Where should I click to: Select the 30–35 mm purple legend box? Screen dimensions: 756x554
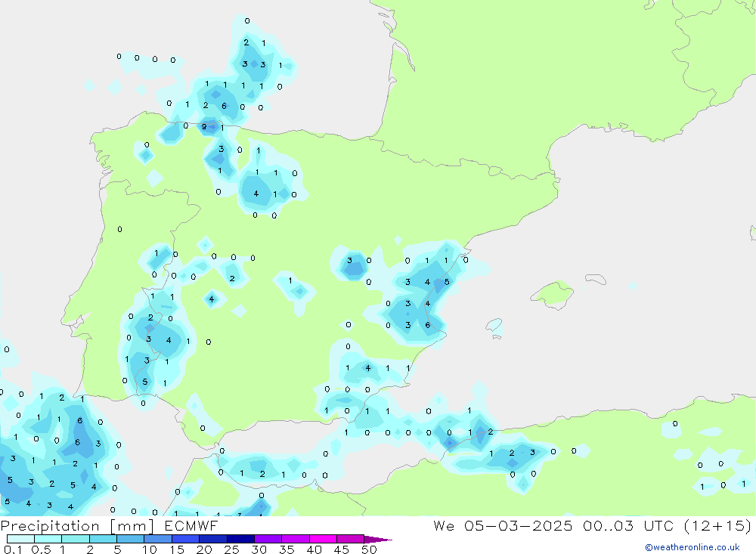click(x=268, y=539)
